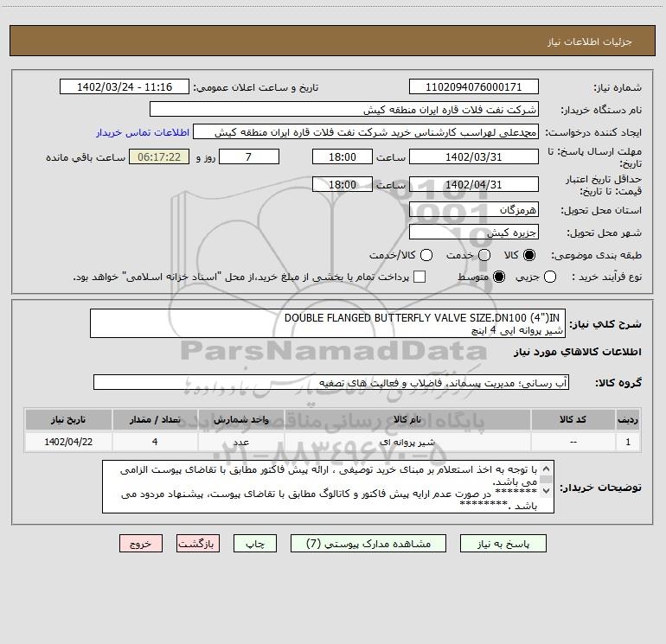This screenshot has height=644, width=666.
Task: Toggle the اسناد خزانه اسلامی payment checkbox
Action: tap(419, 277)
